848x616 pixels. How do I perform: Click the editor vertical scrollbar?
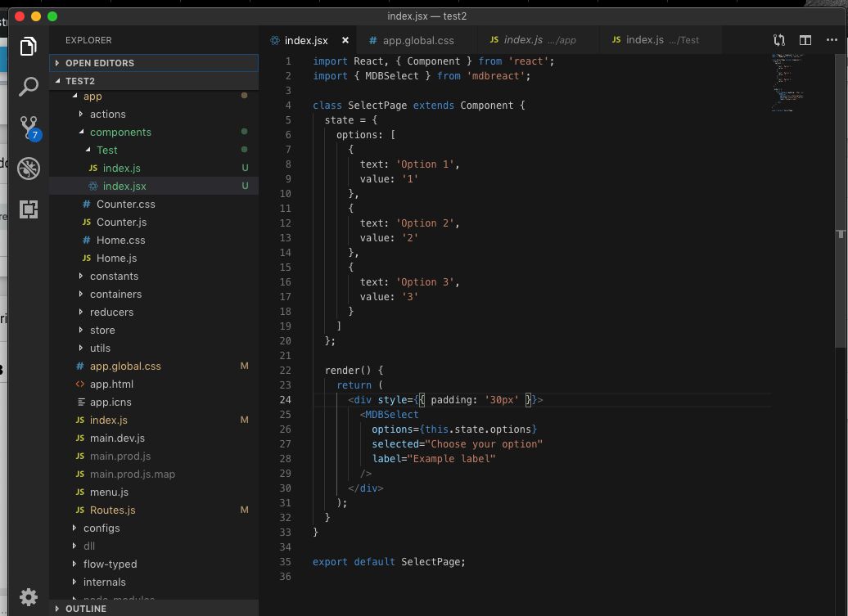tap(841, 201)
